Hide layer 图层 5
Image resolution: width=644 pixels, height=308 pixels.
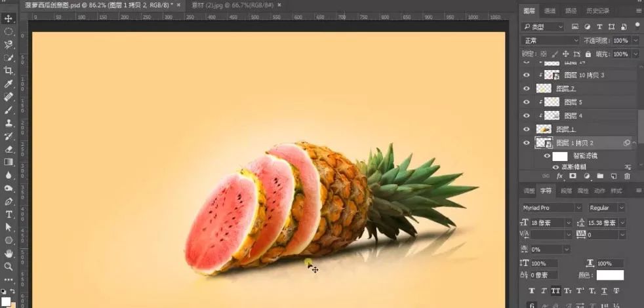[527, 102]
